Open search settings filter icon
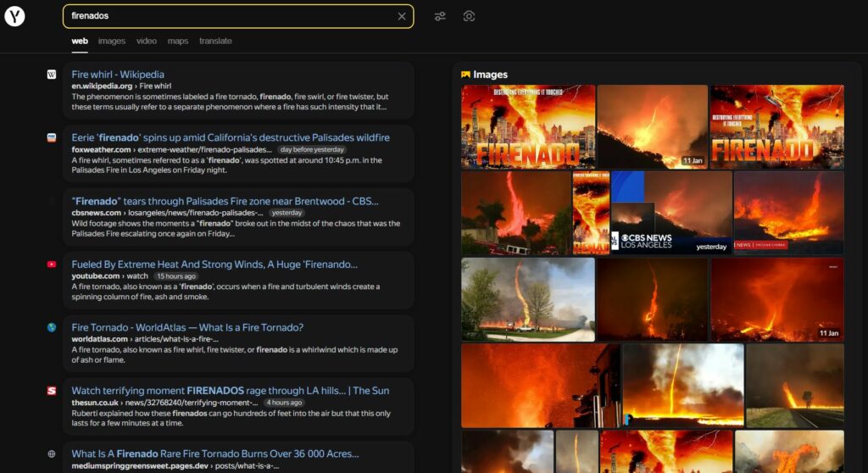868x473 pixels. click(x=440, y=16)
